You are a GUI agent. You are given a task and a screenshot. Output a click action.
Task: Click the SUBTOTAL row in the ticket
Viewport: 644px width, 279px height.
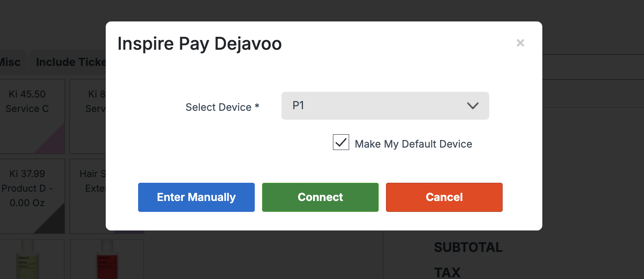pyautogui.click(x=468, y=247)
